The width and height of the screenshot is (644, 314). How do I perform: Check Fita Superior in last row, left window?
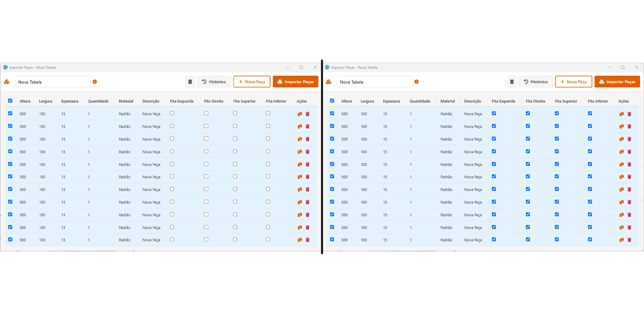pos(235,239)
